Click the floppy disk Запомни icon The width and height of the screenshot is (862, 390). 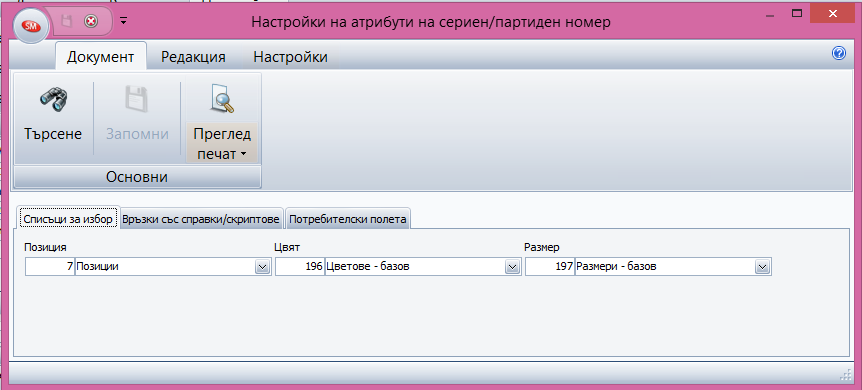pos(137,100)
